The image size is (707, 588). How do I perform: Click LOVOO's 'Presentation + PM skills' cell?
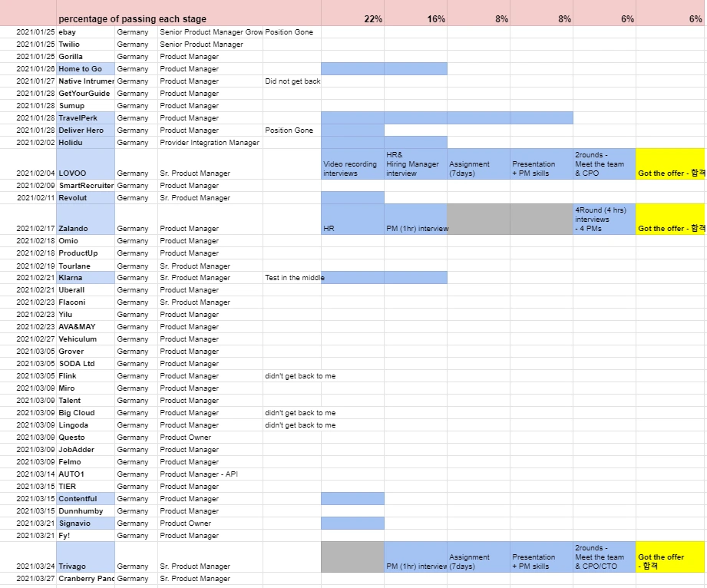(541, 164)
